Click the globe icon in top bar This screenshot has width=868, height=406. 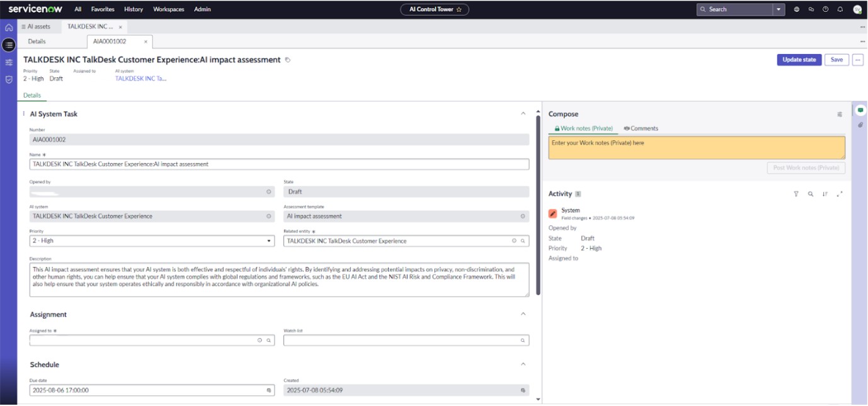click(x=797, y=9)
